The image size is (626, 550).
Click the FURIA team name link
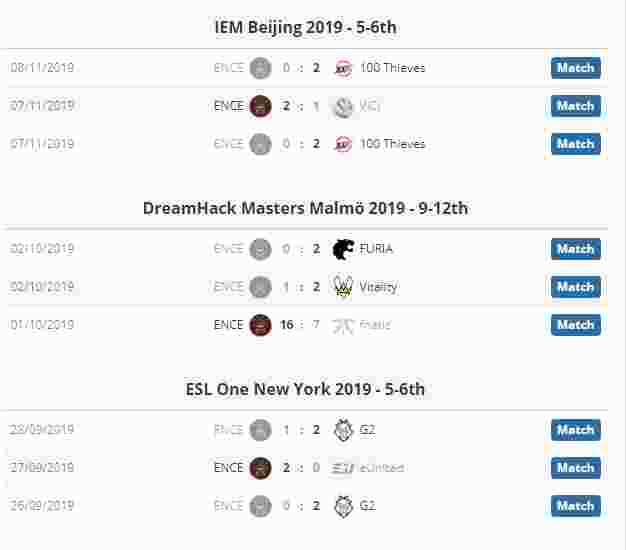(x=376, y=249)
